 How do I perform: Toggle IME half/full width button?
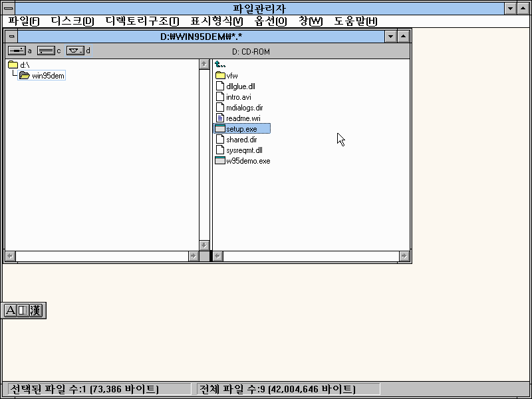tap(23, 310)
